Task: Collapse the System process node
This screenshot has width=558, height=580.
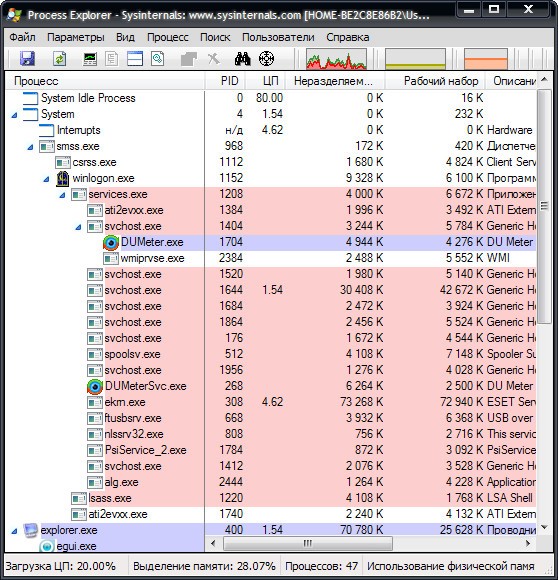Action: (x=14, y=115)
